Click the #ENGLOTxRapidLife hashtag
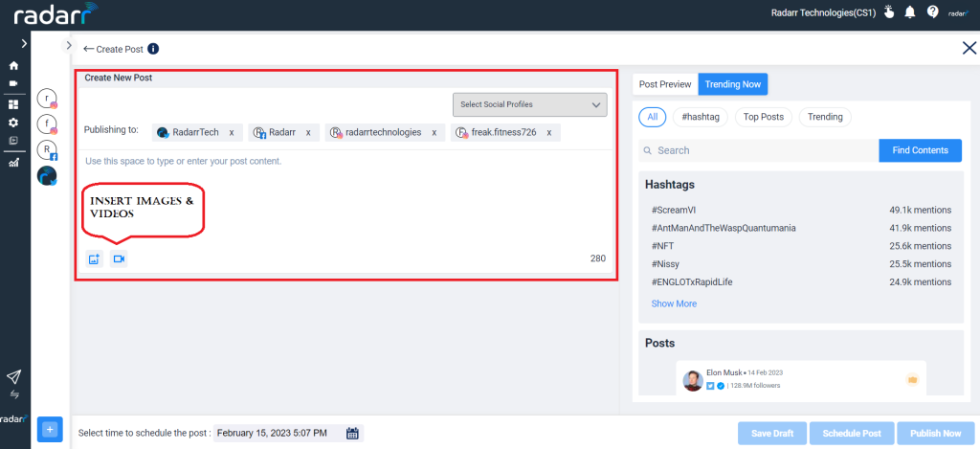 pyautogui.click(x=692, y=282)
